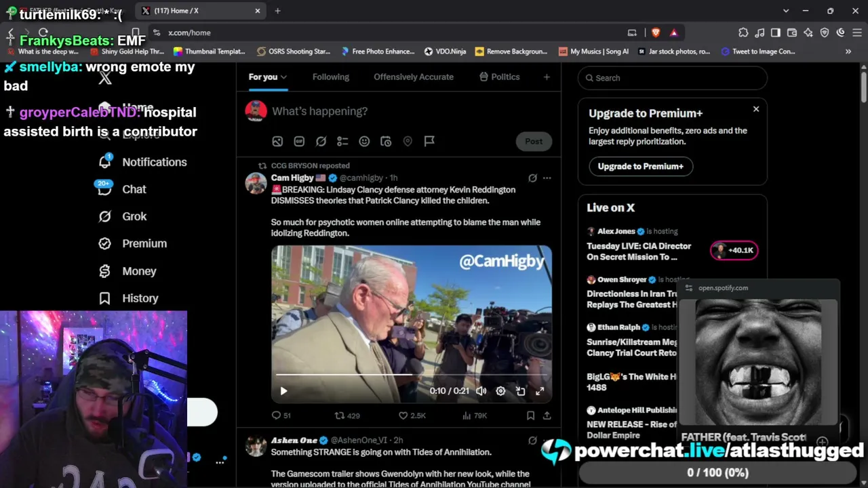Screen dimensions: 868x488
Task: Open Chat in the X sidebar
Action: pyautogui.click(x=123, y=189)
